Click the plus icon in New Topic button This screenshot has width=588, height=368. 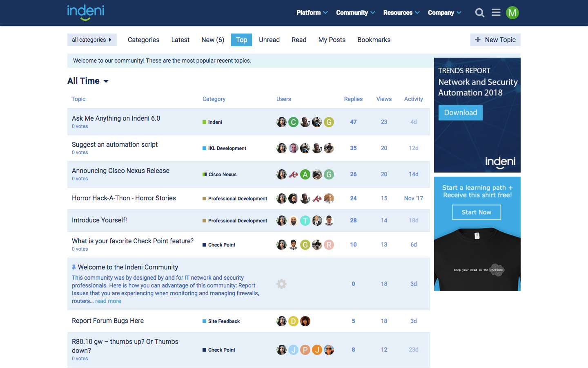tap(478, 40)
